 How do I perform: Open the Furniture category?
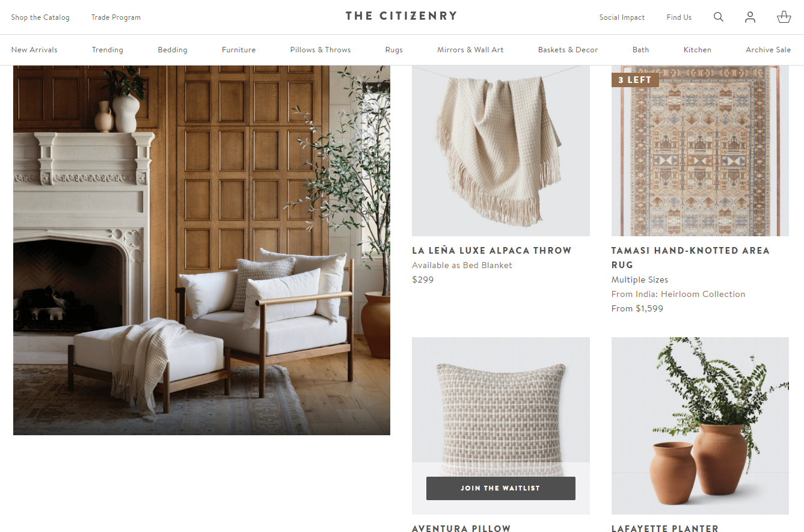point(239,50)
